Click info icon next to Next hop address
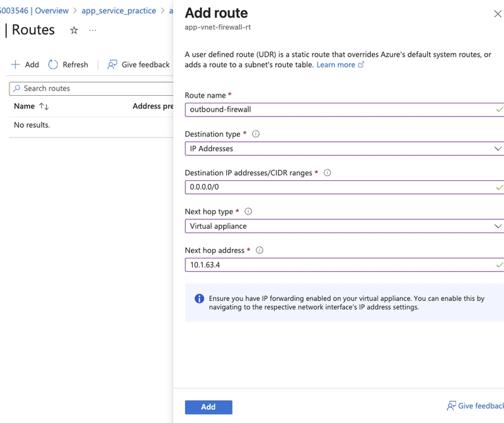This screenshot has width=504, height=423. pyautogui.click(x=260, y=250)
